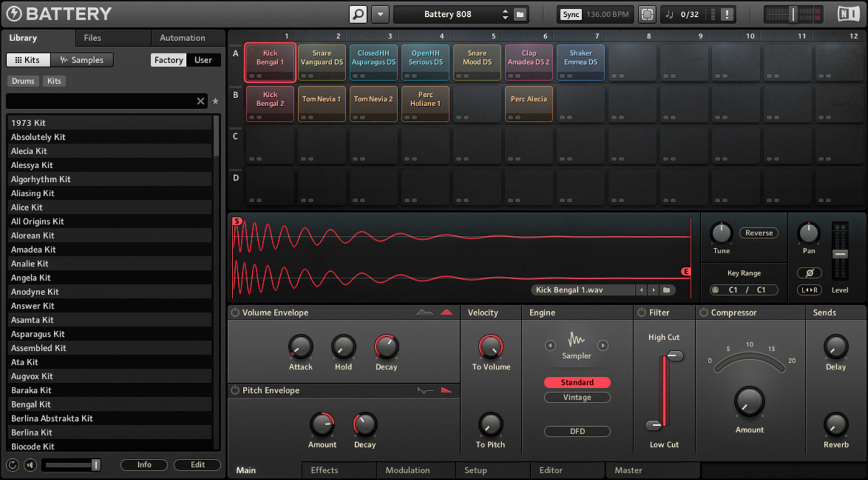Toggle the phase invert icon

tap(809, 273)
